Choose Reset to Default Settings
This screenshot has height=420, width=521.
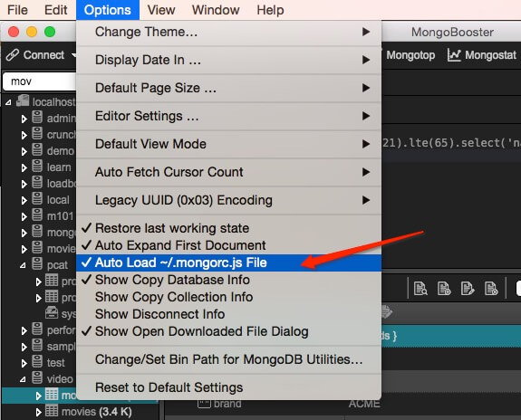click(x=228, y=387)
